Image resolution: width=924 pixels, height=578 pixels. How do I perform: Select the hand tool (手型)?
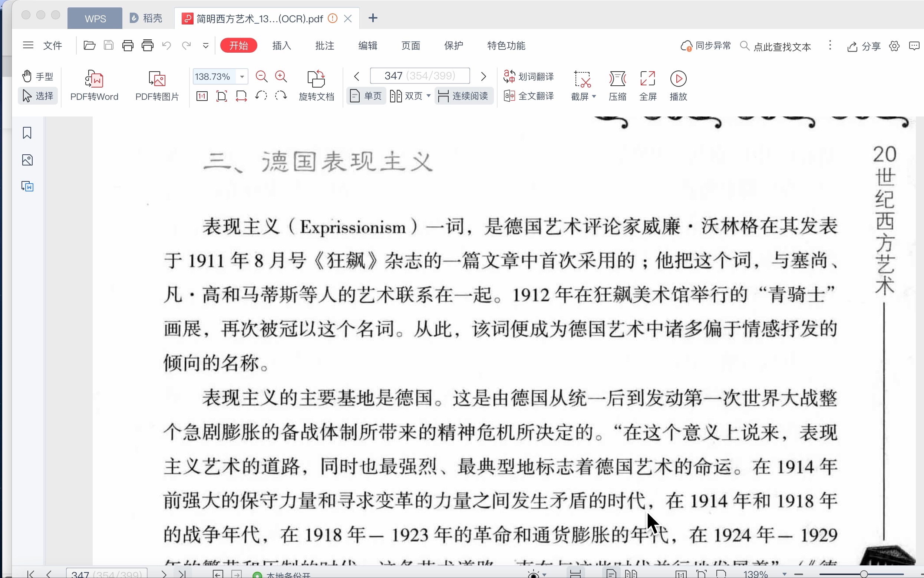click(37, 76)
